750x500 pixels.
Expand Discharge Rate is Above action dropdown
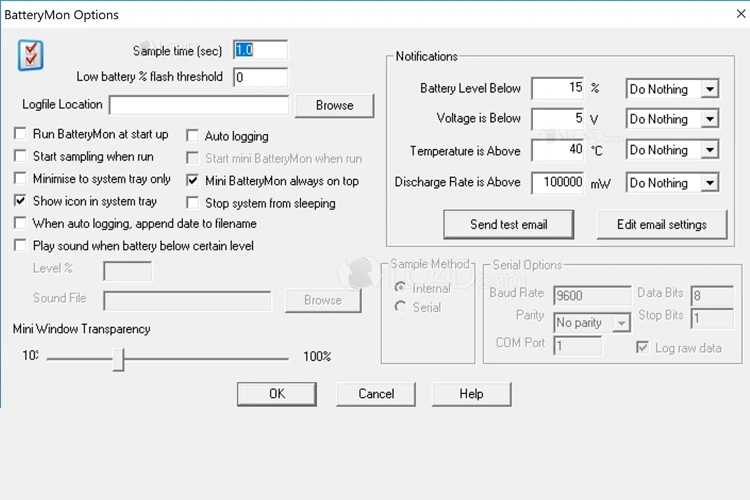tap(710, 183)
